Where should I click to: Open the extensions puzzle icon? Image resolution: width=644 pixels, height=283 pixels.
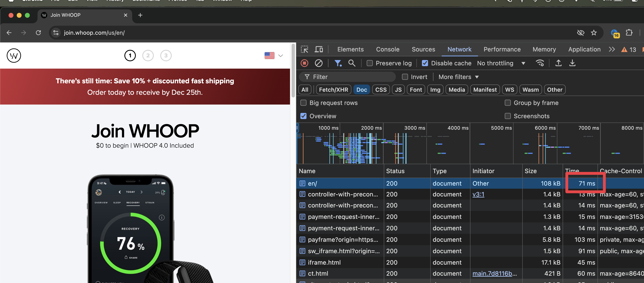(629, 32)
